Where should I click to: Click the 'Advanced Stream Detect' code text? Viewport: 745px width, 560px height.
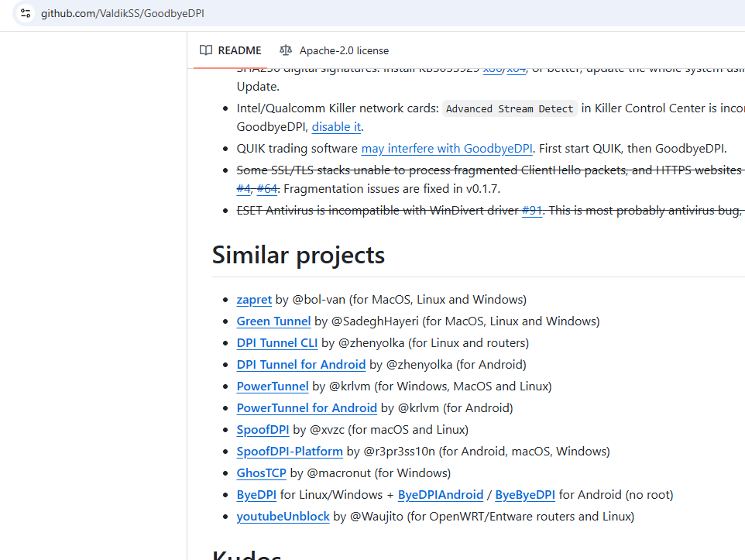pos(510,109)
